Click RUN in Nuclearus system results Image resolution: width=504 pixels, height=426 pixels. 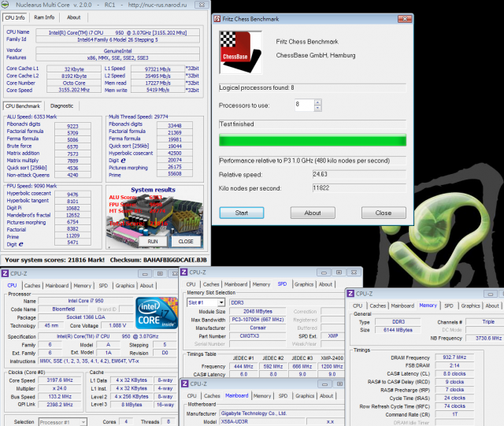(153, 241)
